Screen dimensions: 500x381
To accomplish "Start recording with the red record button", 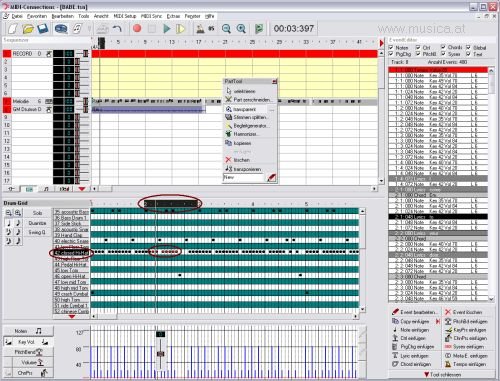I will [x=137, y=28].
